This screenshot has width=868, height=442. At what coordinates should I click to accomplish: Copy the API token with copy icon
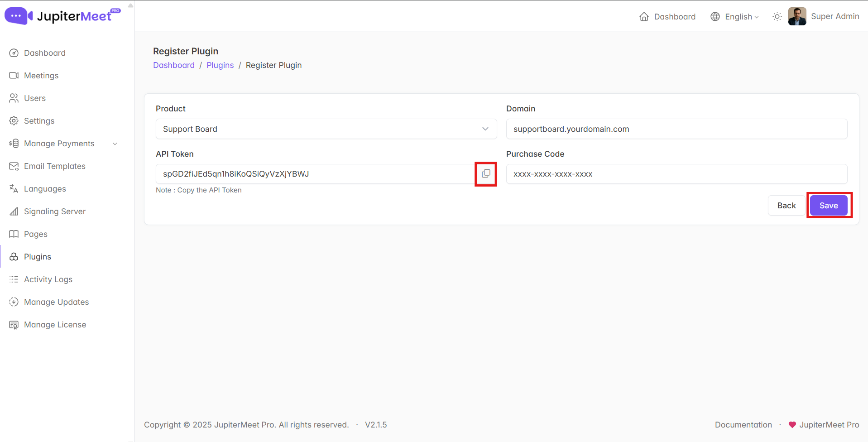point(486,174)
